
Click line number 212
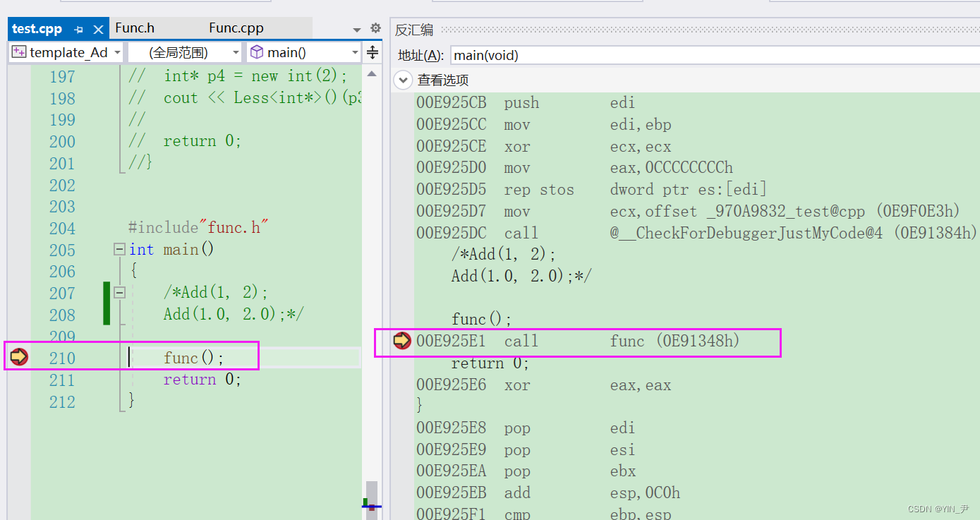[x=62, y=401]
